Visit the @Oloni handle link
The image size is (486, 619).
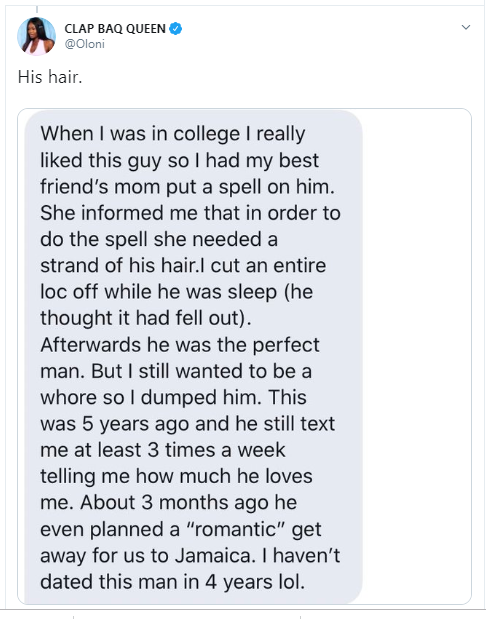tap(84, 44)
